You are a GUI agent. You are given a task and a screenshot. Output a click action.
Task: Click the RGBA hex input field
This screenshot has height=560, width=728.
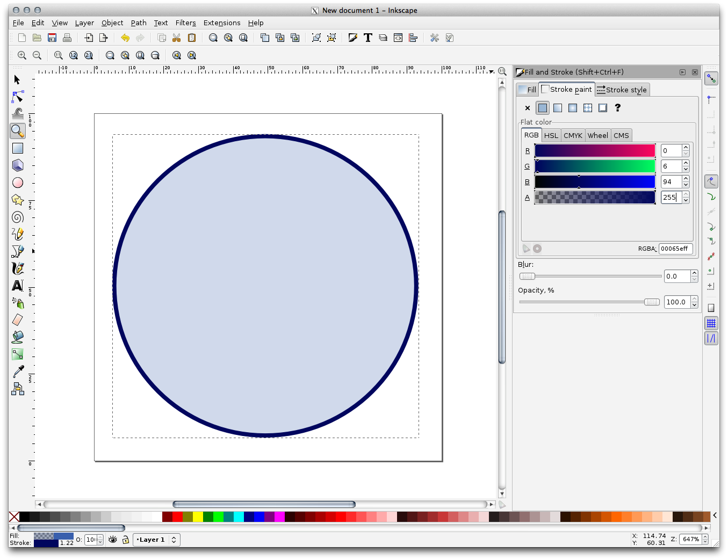[x=675, y=249]
